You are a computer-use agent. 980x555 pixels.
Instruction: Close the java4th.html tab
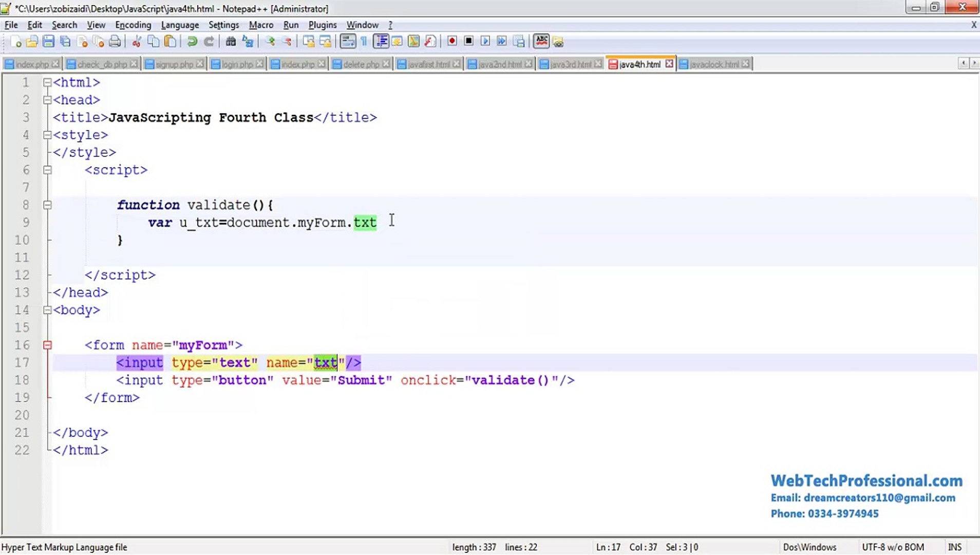click(669, 64)
